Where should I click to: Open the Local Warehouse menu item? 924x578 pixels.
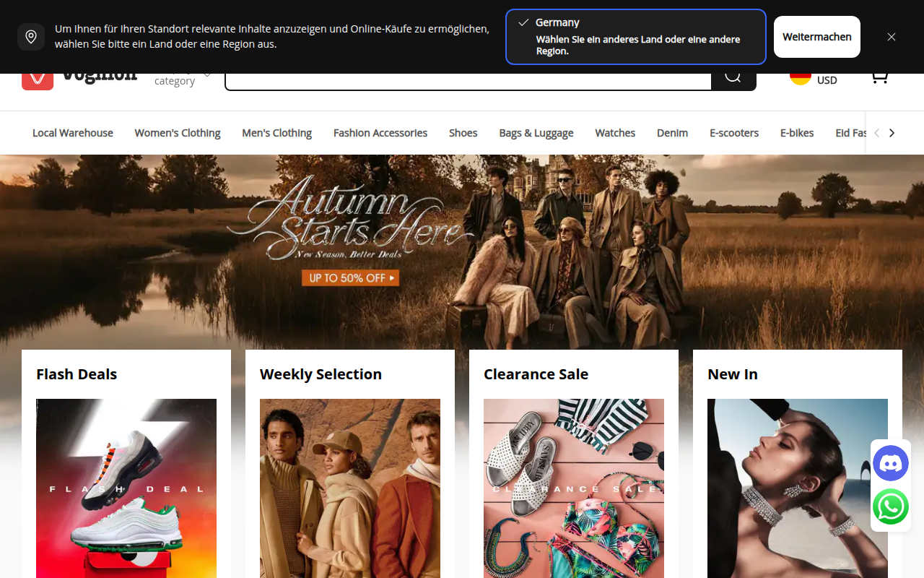click(73, 133)
